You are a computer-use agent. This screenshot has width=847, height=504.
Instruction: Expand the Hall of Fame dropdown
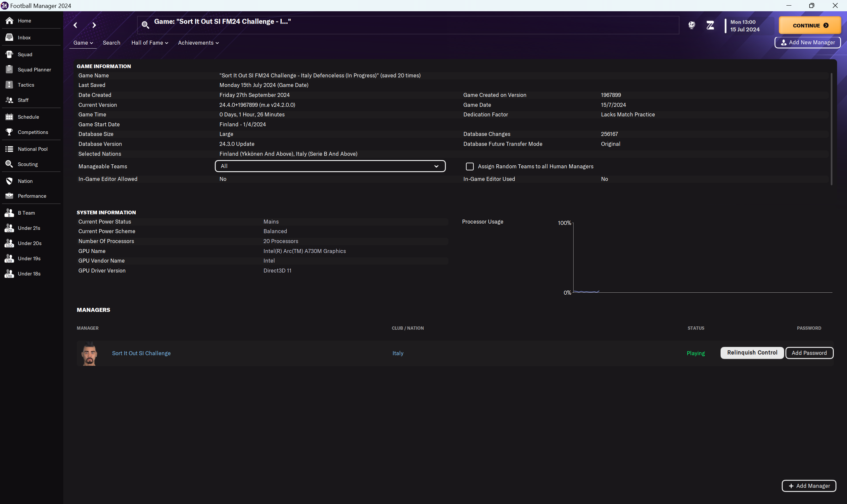150,43
